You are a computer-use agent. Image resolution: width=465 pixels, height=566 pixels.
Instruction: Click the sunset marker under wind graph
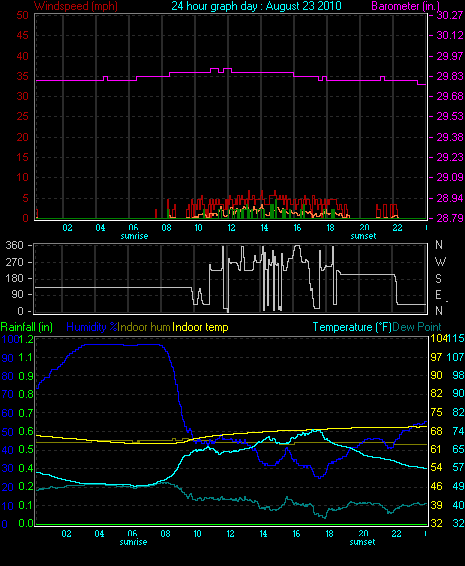[363, 236]
